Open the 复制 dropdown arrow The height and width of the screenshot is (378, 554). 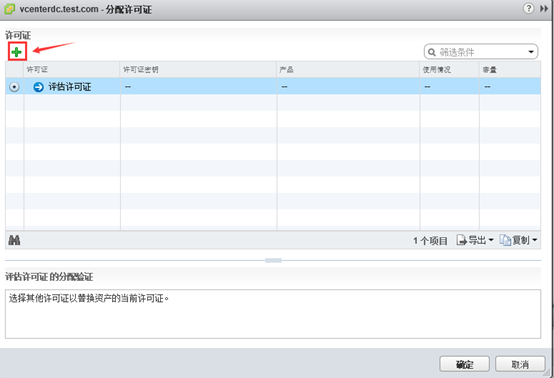coord(535,240)
